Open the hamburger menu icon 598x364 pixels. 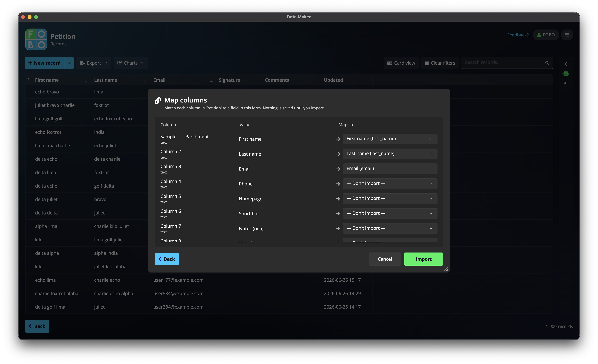[567, 35]
